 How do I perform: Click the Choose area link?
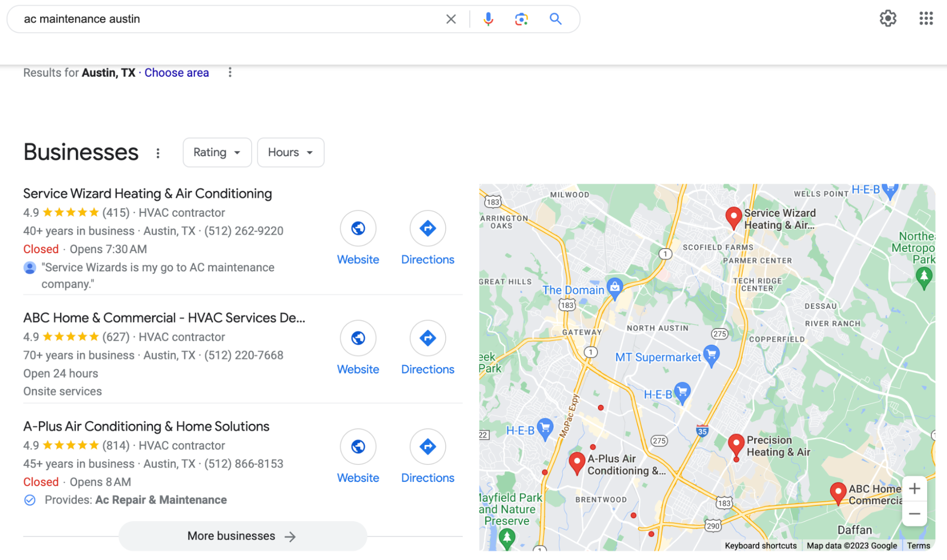(x=176, y=72)
